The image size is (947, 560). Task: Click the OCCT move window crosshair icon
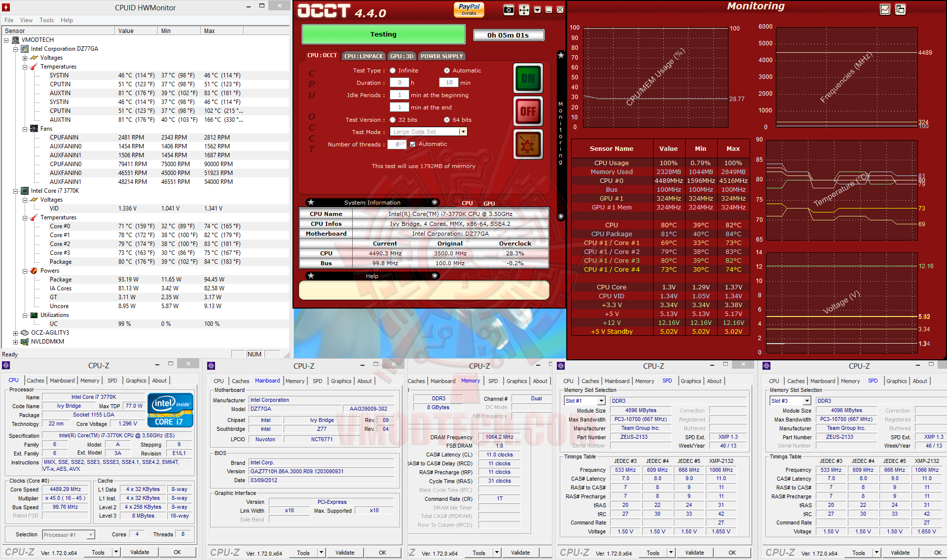(524, 10)
